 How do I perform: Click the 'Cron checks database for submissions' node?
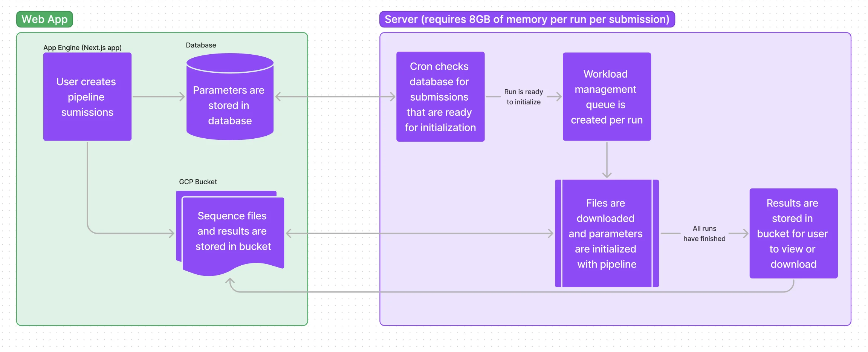[x=440, y=96]
